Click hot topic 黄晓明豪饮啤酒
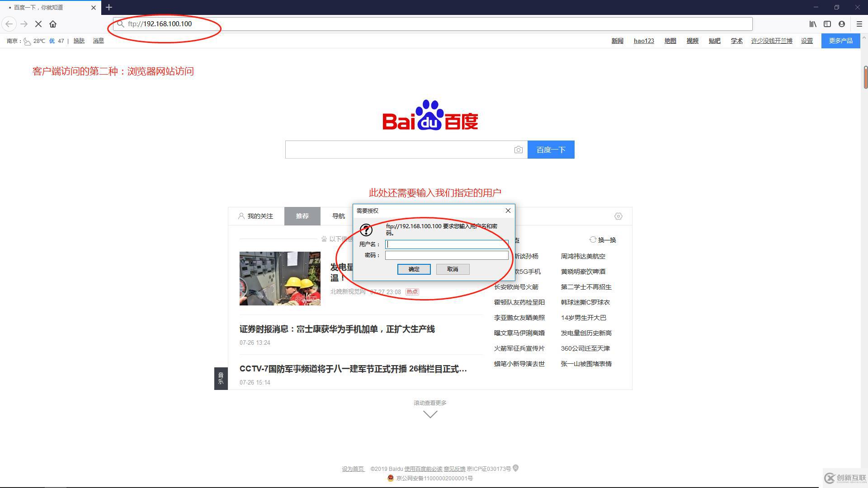868x488 pixels. point(583,272)
